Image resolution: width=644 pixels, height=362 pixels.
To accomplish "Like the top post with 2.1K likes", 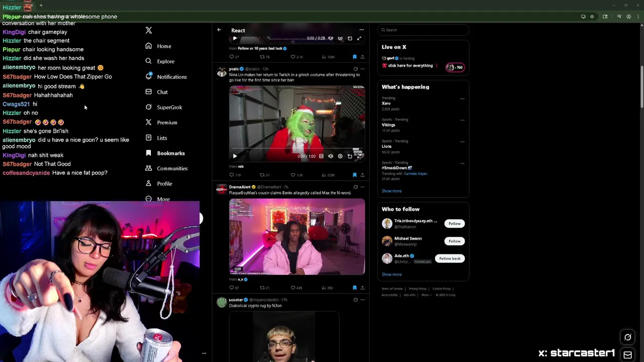I will (x=296, y=57).
